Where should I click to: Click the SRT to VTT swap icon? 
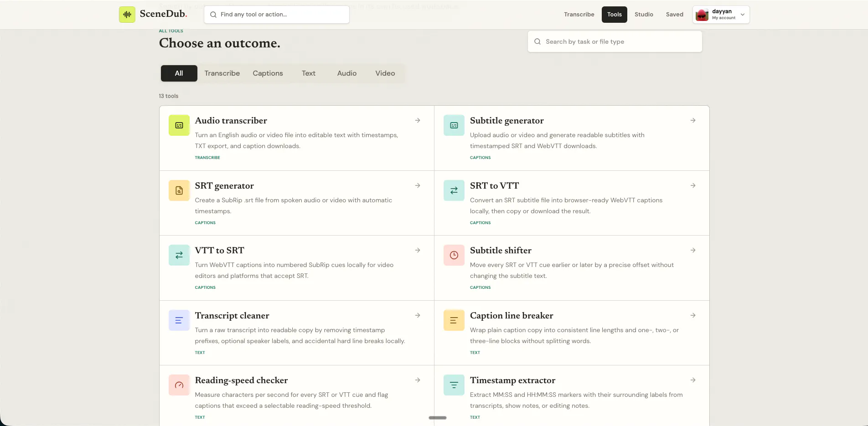(454, 190)
